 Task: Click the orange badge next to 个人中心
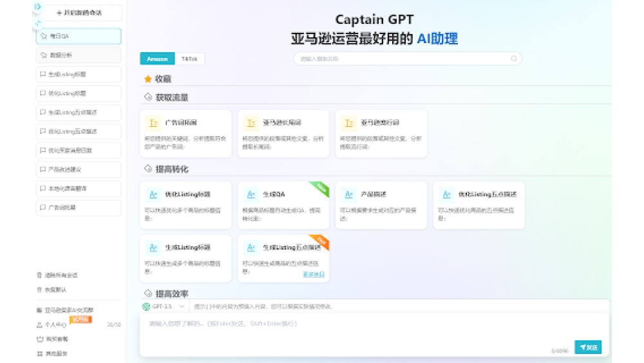coord(80,319)
